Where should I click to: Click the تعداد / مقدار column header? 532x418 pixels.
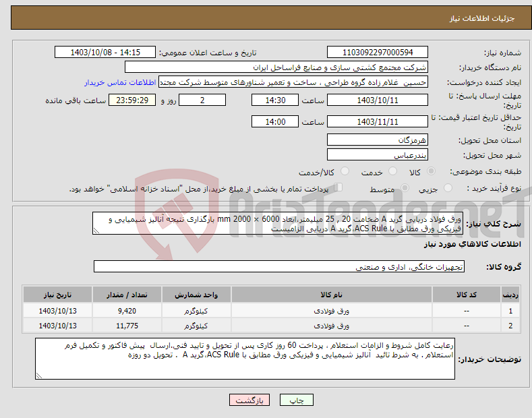(x=127, y=295)
